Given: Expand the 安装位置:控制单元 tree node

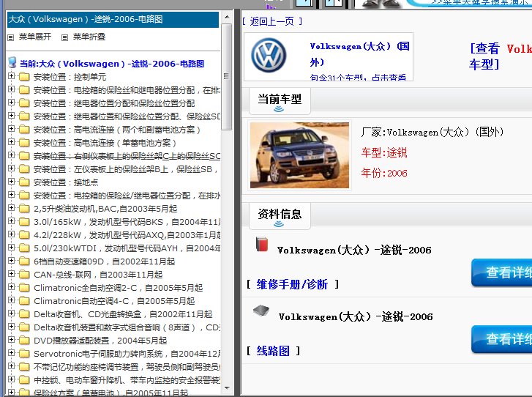Looking at the screenshot, I should [11, 75].
